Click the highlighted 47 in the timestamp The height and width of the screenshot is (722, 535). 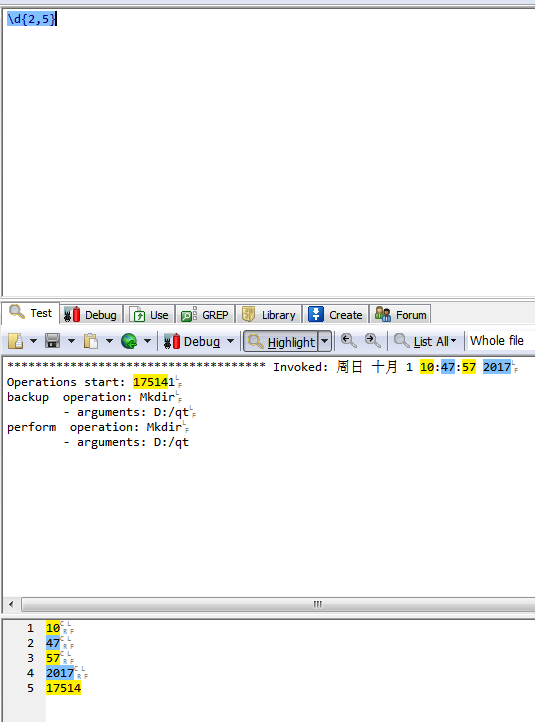448,367
